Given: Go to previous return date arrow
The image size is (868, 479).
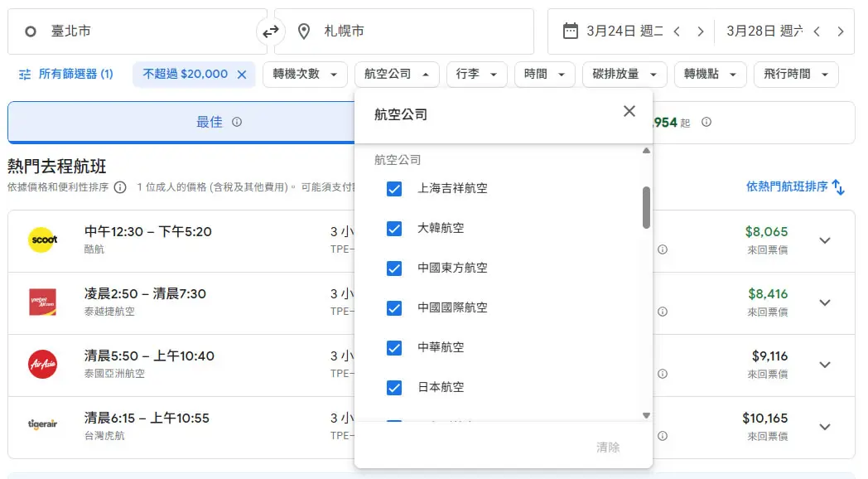Looking at the screenshot, I should (x=817, y=31).
